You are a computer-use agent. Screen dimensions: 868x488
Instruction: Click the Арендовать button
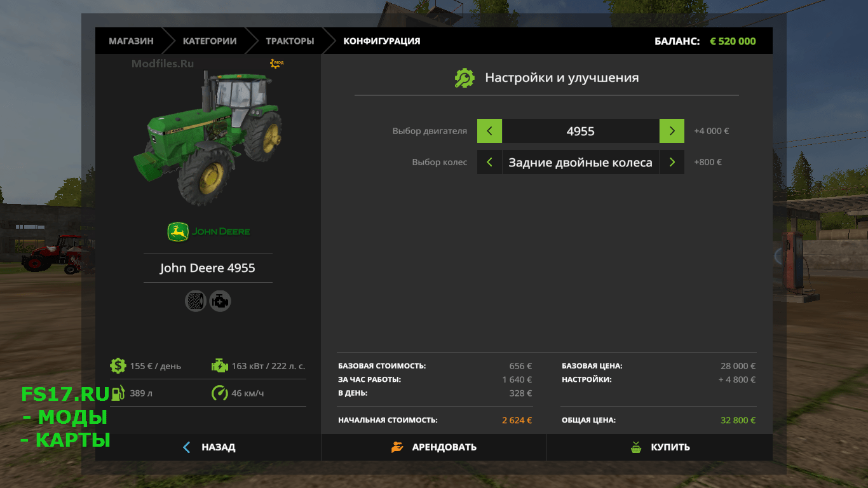click(x=434, y=447)
